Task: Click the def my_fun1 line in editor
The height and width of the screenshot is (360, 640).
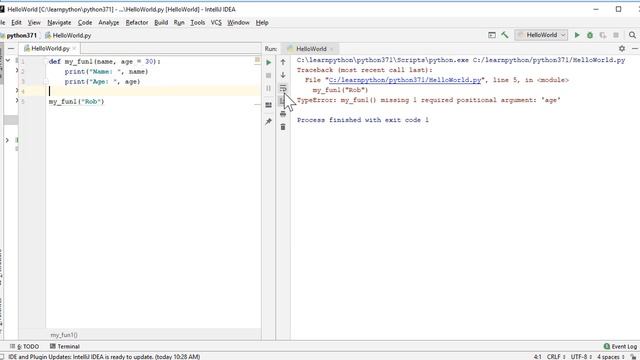Action: (x=104, y=62)
